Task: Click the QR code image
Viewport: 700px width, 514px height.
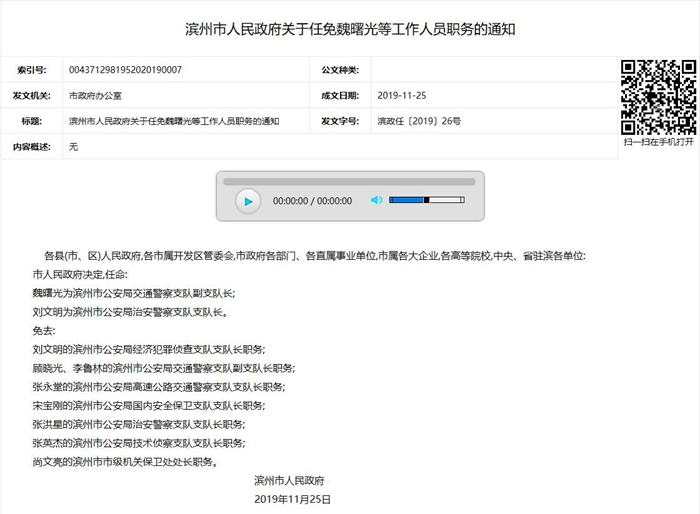Action: pyautogui.click(x=657, y=96)
